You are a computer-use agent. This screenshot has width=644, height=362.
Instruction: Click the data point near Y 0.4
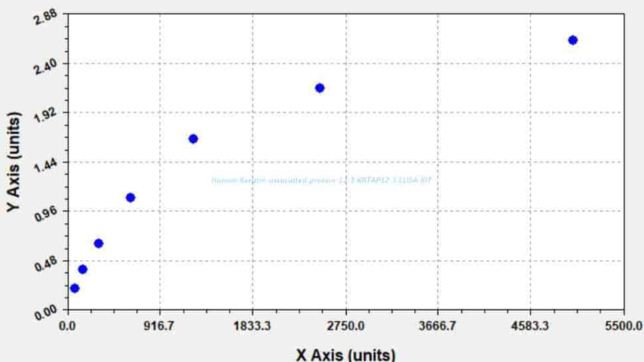[x=82, y=270]
